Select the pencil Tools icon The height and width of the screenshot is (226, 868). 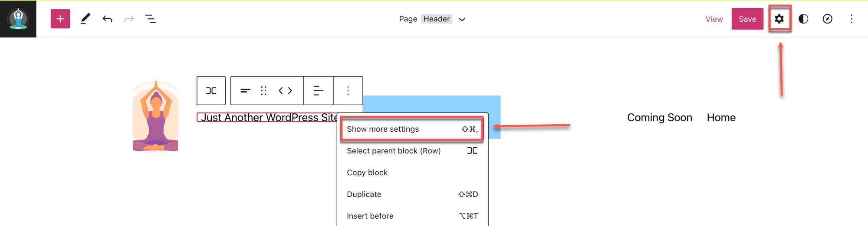[85, 19]
